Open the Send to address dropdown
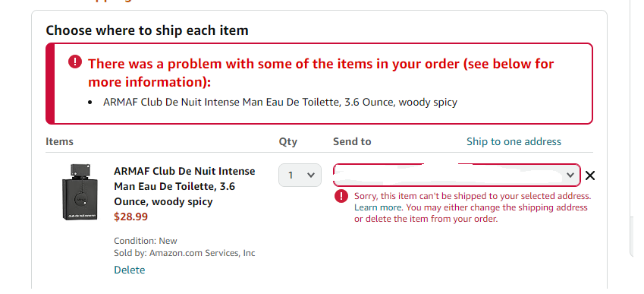 pyautogui.click(x=457, y=175)
